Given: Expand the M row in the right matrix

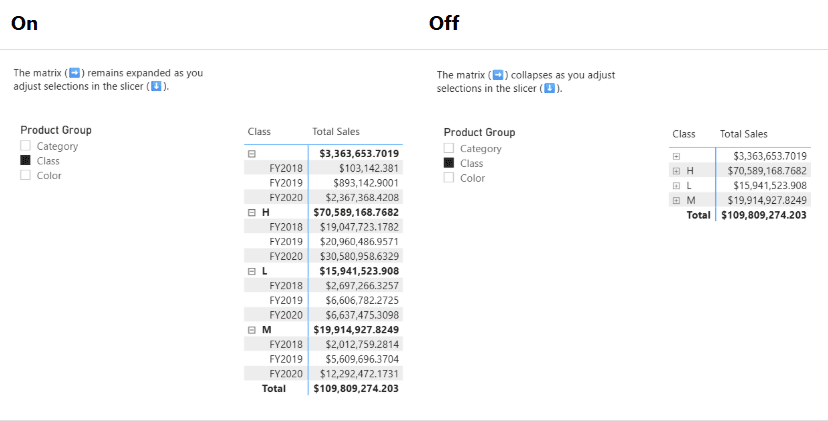Looking at the screenshot, I should point(677,201).
